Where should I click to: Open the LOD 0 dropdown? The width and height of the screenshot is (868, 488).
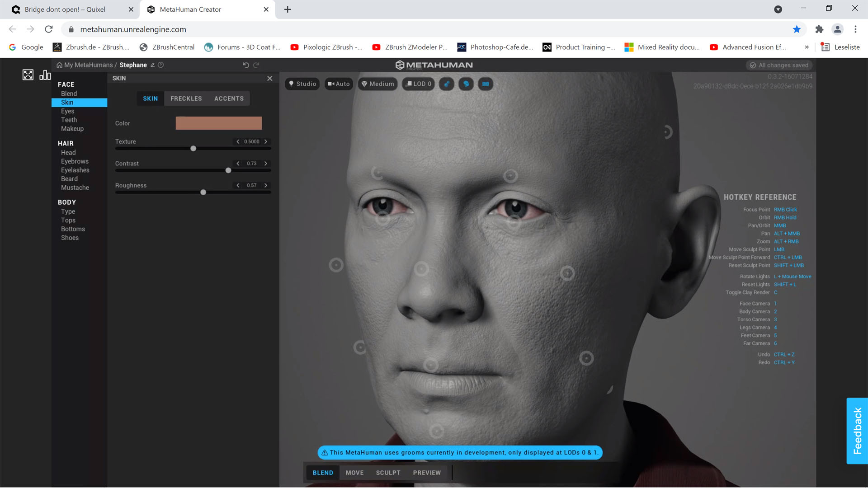(419, 84)
